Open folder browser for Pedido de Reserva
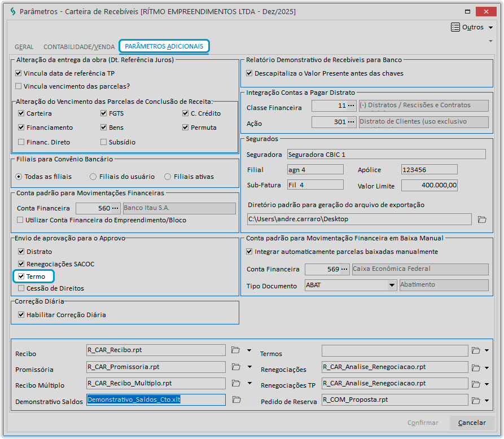 point(476,401)
